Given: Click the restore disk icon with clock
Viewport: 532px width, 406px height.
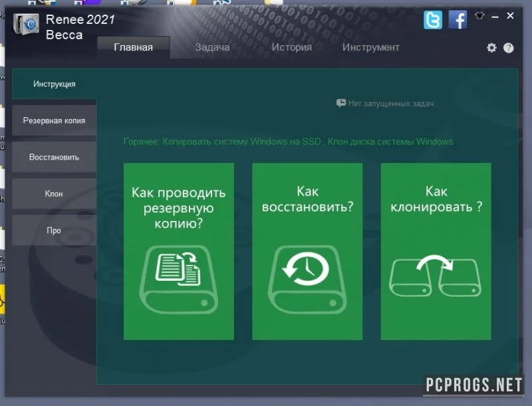Looking at the screenshot, I should point(307,280).
